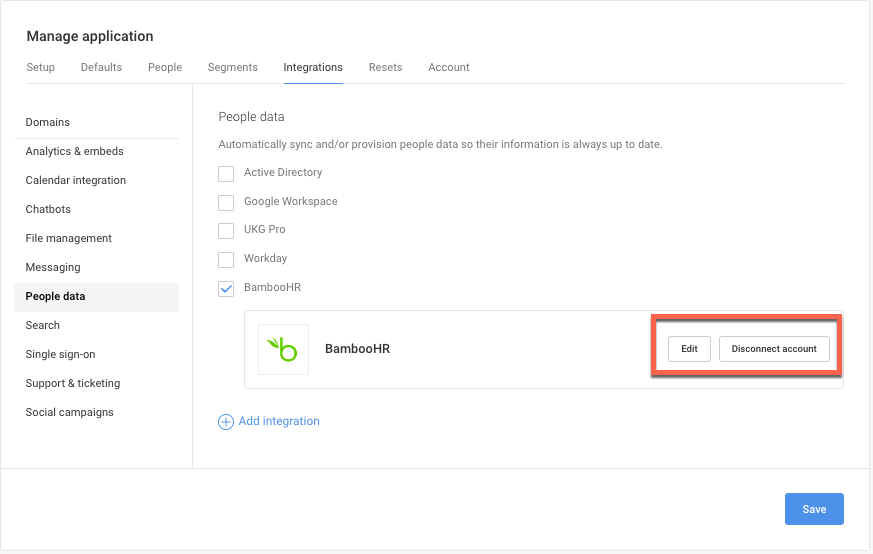Click the Disconnect account button
Image resolution: width=873 pixels, height=554 pixels.
[x=774, y=349]
